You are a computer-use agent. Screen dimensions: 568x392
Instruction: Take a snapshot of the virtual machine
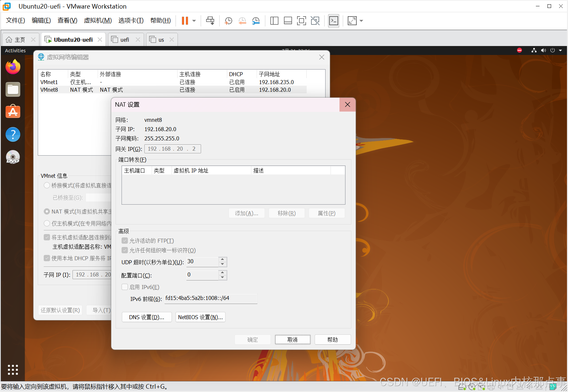point(228,21)
